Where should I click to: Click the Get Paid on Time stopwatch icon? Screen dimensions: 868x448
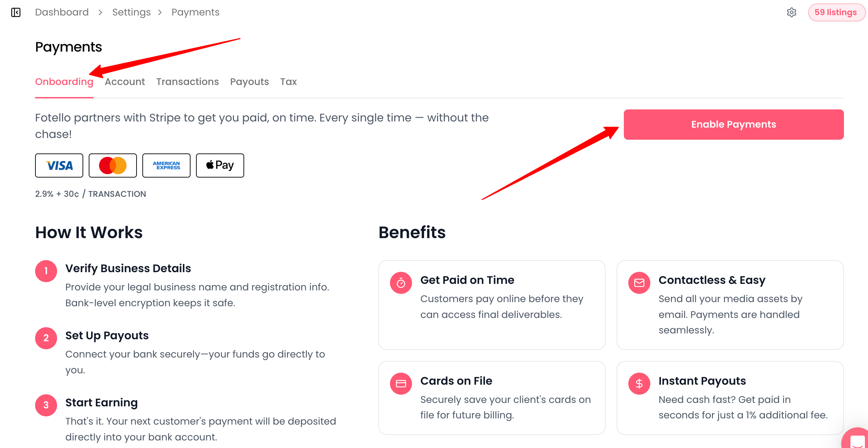click(x=401, y=283)
